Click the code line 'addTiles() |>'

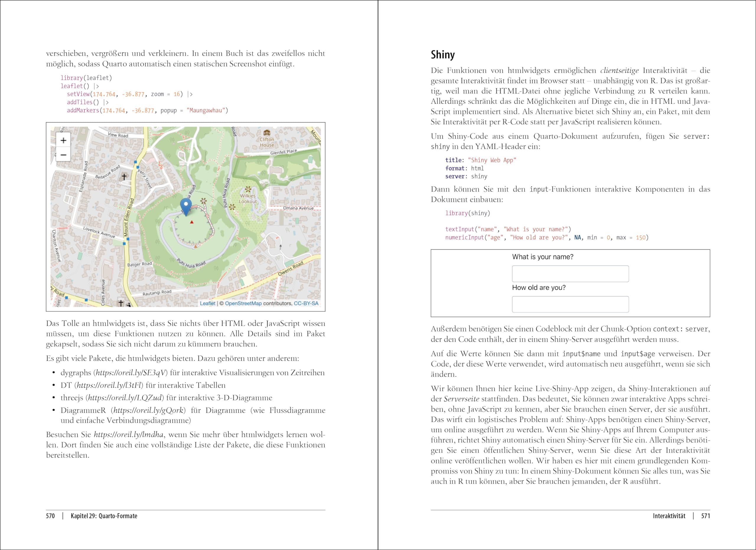click(x=88, y=102)
